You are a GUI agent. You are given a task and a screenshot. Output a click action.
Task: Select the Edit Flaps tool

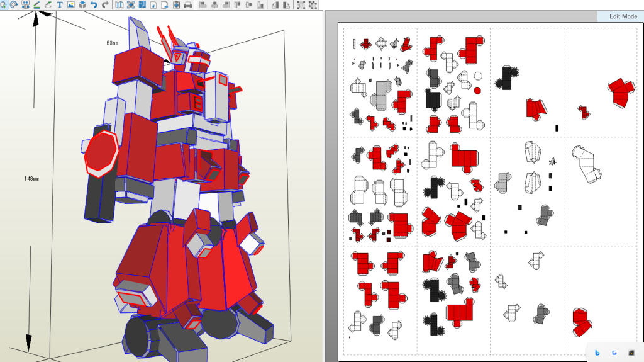coord(48,4)
